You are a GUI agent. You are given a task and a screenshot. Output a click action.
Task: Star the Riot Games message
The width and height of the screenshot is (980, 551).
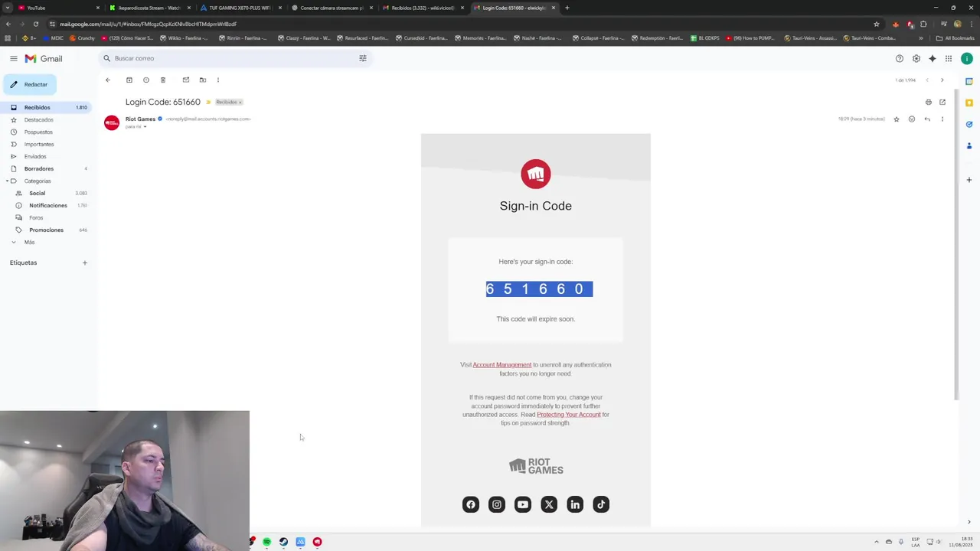pos(897,119)
